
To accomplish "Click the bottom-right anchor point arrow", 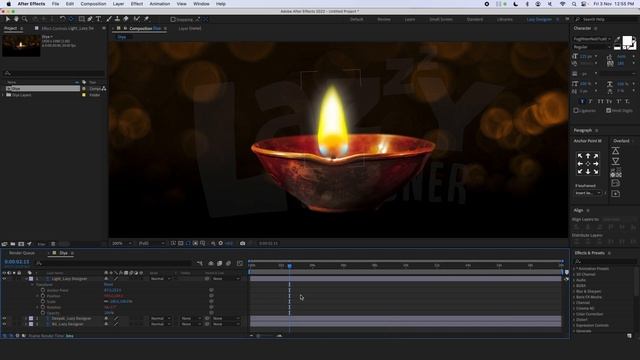I will (x=596, y=171).
